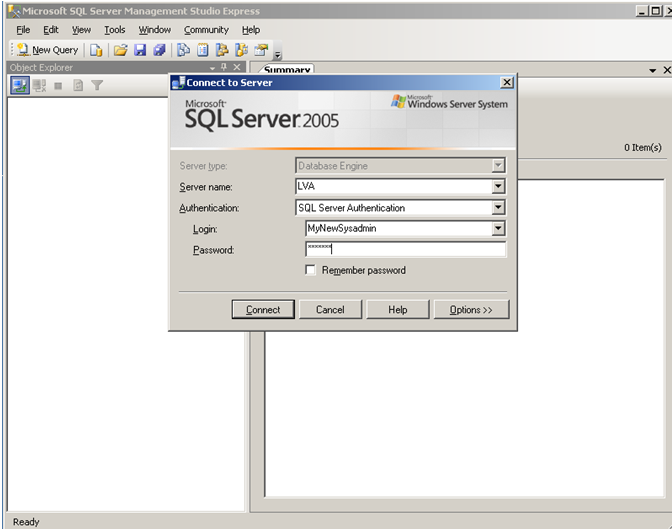Click the Object Explorer Disconnect icon

[39, 86]
